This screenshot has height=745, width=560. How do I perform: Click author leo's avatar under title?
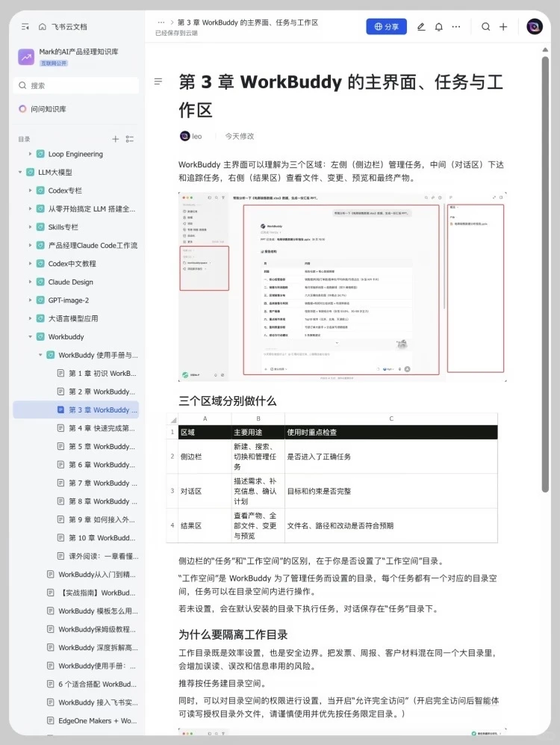point(184,136)
